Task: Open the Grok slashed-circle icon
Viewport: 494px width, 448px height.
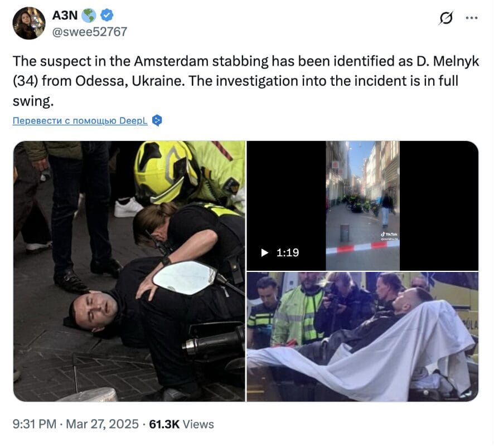Action: [x=446, y=18]
